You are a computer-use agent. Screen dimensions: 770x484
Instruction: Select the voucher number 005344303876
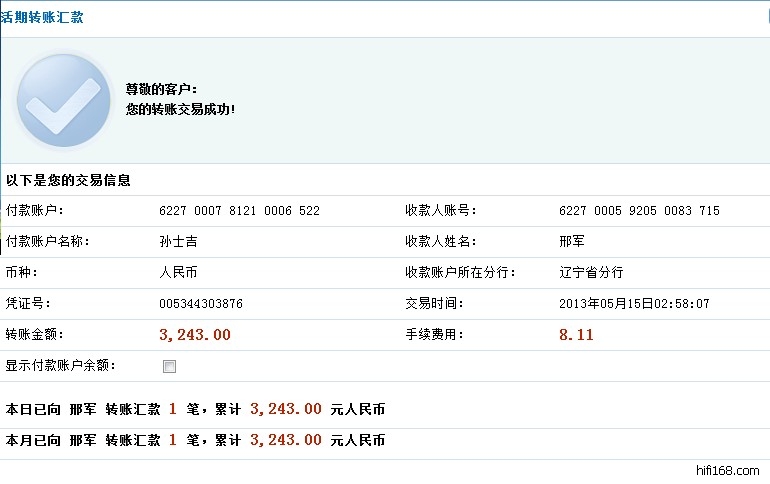200,303
